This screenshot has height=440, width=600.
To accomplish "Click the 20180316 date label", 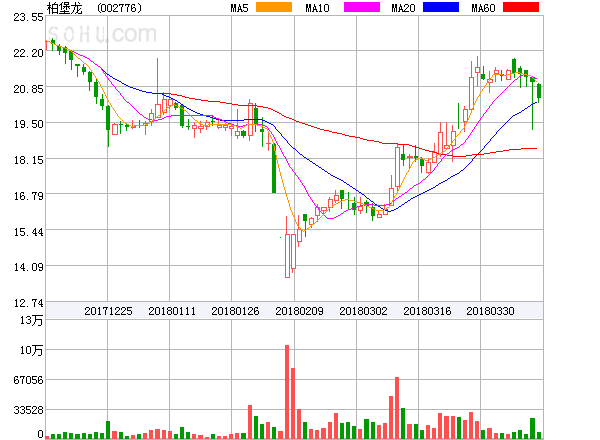I will (x=427, y=311).
